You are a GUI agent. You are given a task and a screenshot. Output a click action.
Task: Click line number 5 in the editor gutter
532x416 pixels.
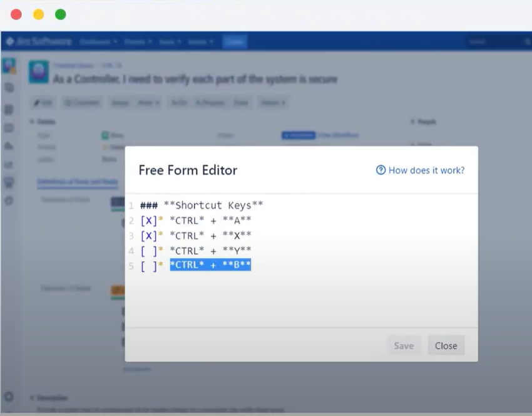point(131,265)
